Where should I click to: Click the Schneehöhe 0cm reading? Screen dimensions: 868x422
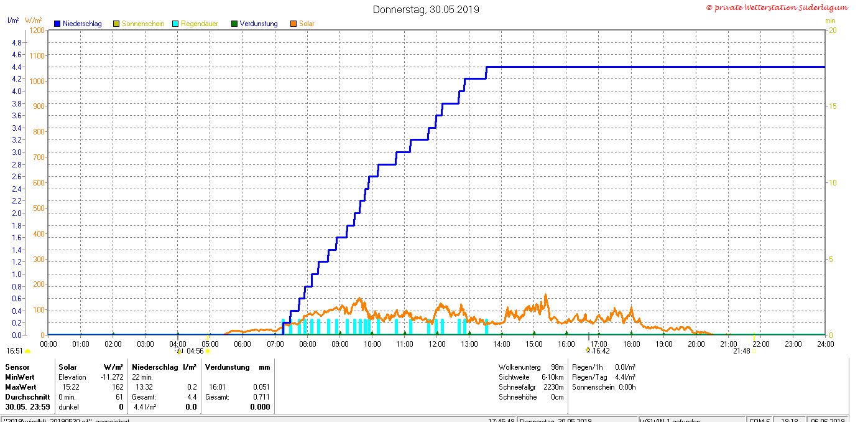click(x=531, y=397)
